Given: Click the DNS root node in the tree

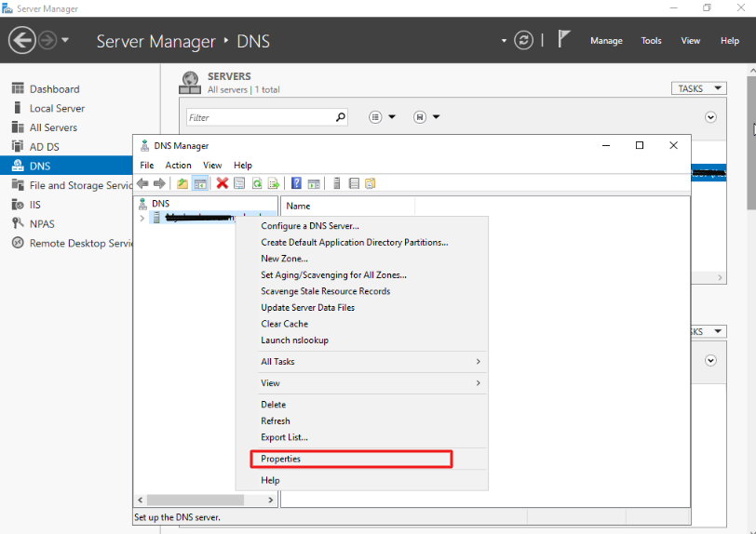Looking at the screenshot, I should pyautogui.click(x=160, y=204).
